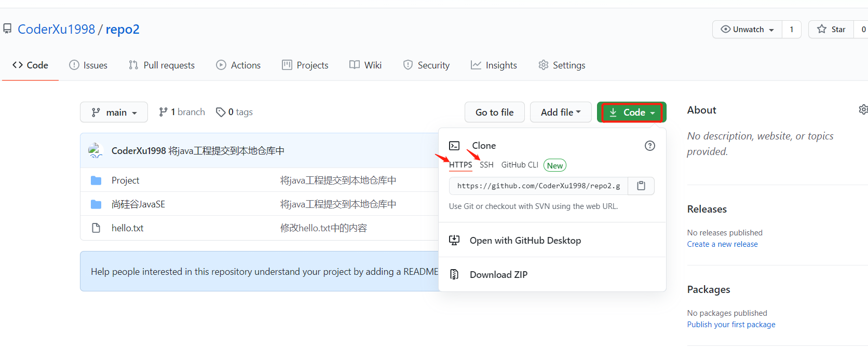Click Open with GitHub Desktop

(525, 240)
